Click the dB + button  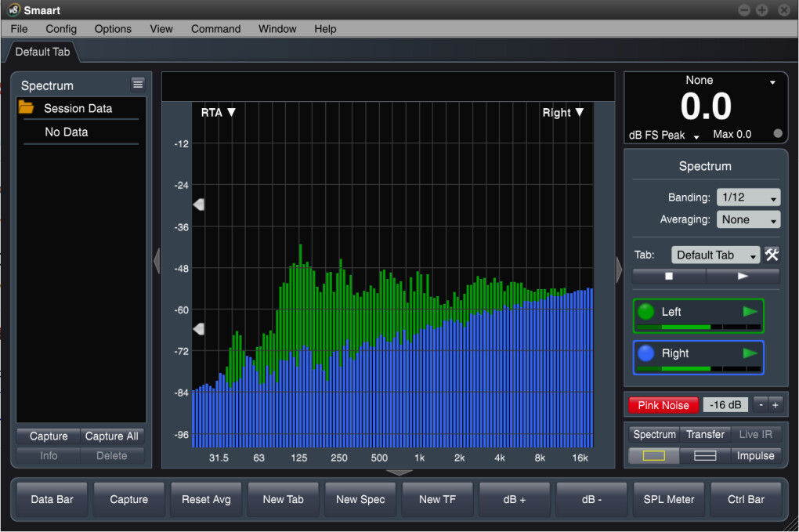(515, 499)
